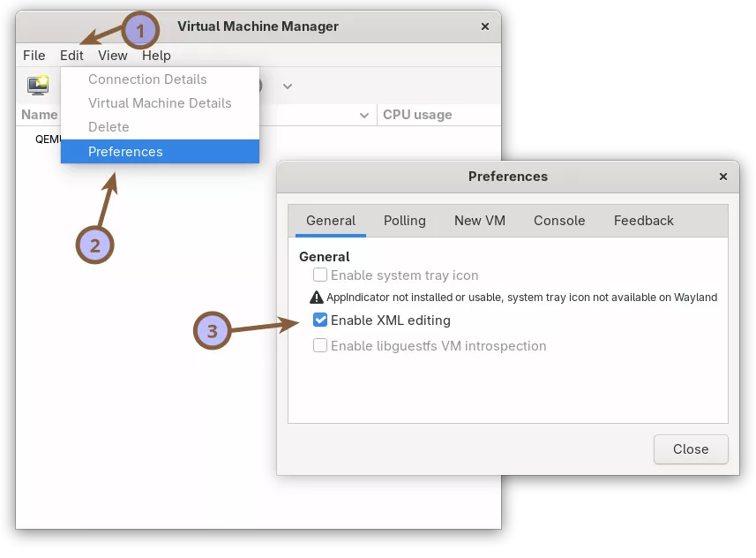Close the Preferences dialog

tap(691, 449)
